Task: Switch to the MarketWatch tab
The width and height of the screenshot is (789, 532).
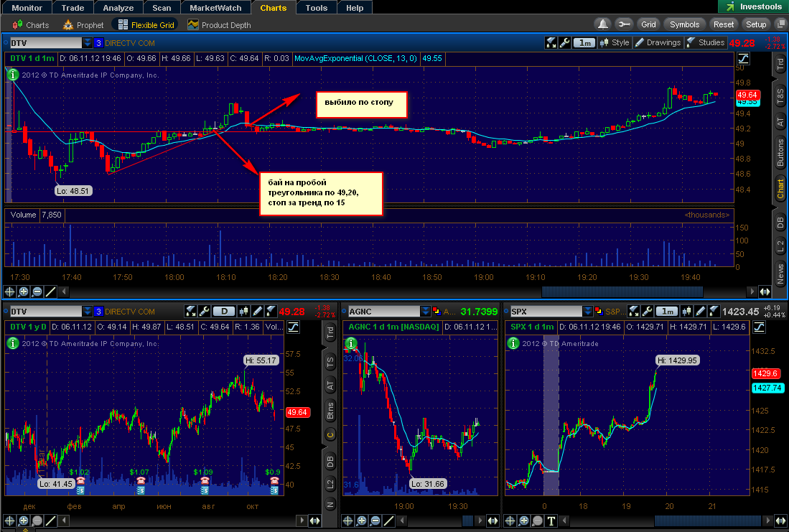Action: 215,8
